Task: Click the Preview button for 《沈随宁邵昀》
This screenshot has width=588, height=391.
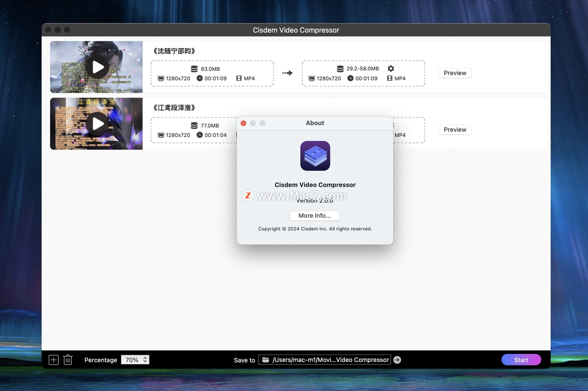Action: [x=455, y=73]
